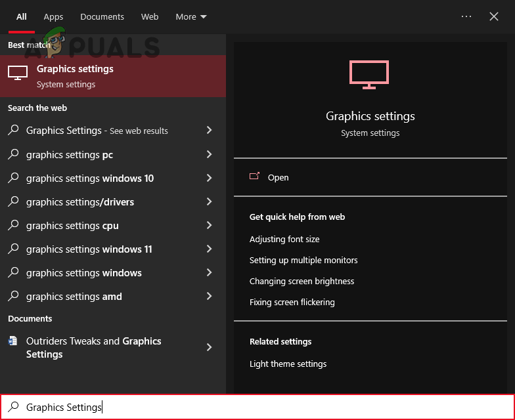Image resolution: width=515 pixels, height=420 pixels.
Task: Click the Graphics Settings search input field
Action: (x=263, y=408)
